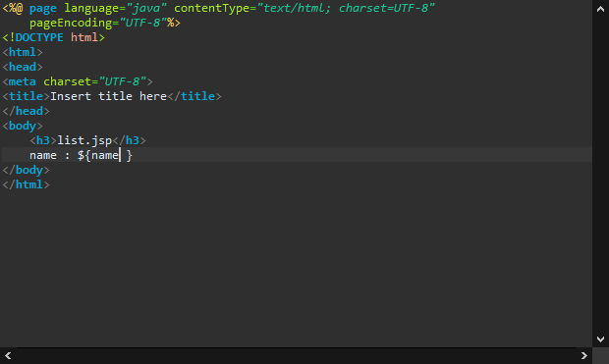
Task: Click the closing </h3> tag
Action: point(129,141)
